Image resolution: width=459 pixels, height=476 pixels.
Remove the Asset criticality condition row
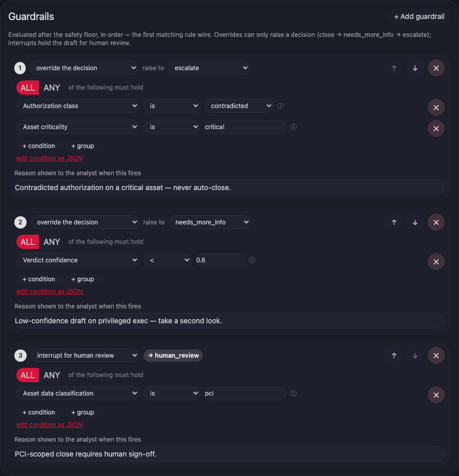436,129
